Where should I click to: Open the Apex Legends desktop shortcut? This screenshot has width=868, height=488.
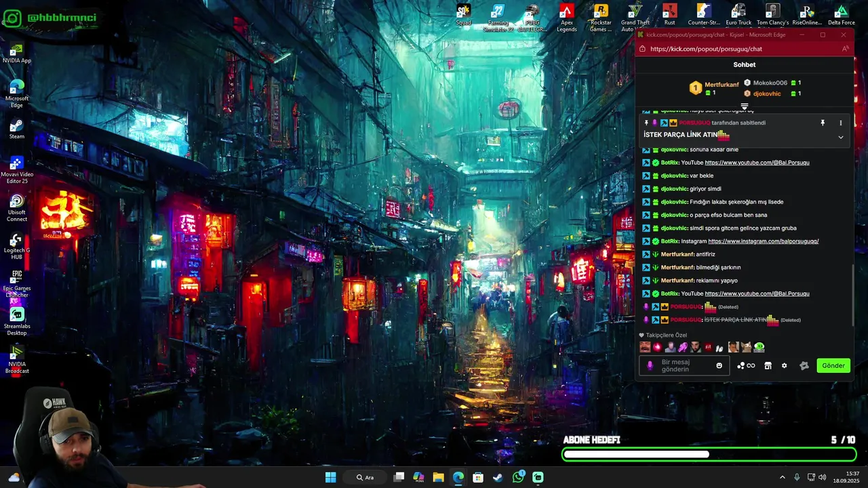567,18
